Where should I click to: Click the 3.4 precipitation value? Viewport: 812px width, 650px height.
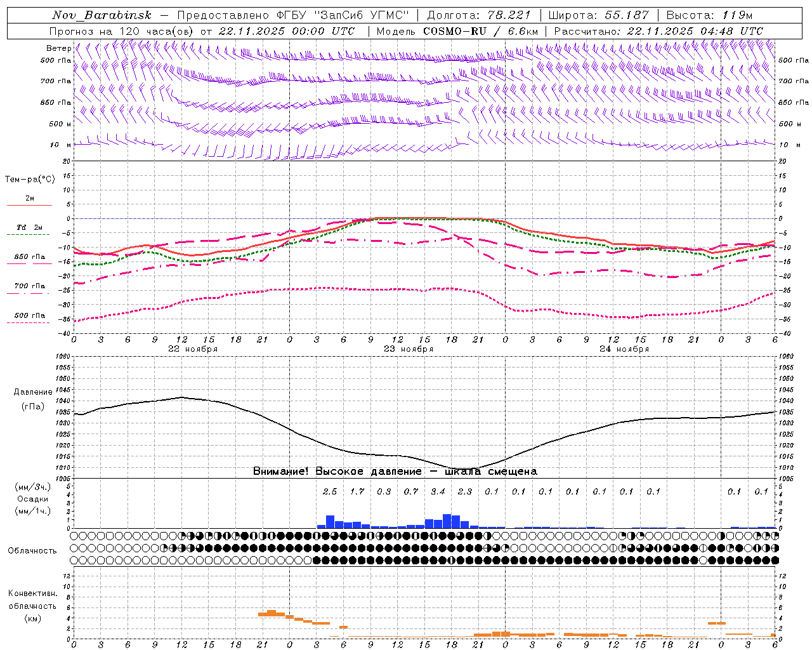tap(438, 491)
